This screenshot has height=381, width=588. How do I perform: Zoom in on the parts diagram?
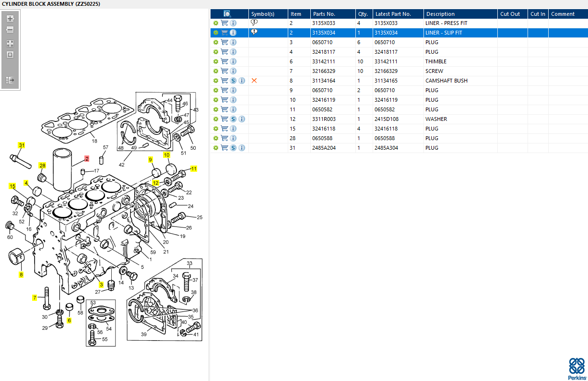tap(10, 19)
